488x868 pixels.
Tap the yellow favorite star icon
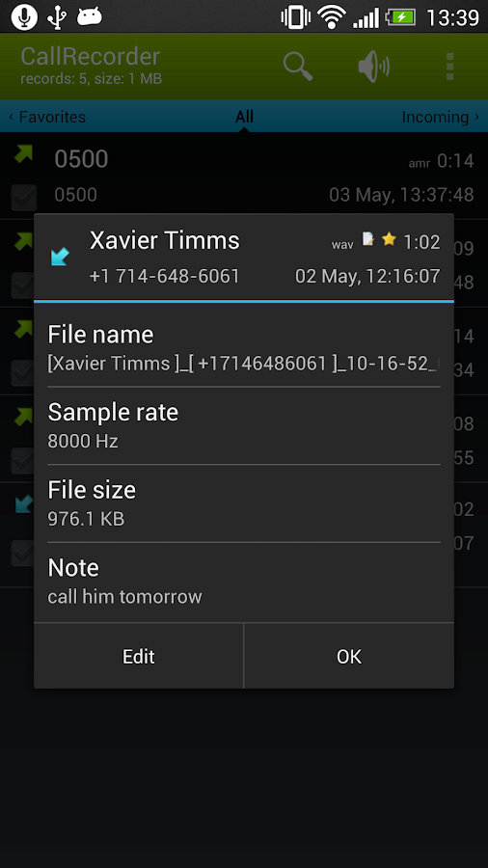click(x=390, y=239)
